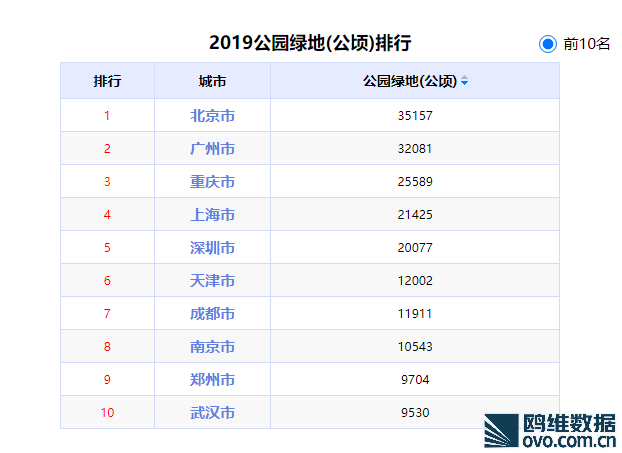Viewport: 622px width, 453px height.
Task: Click the value 25589
Action: tap(415, 182)
